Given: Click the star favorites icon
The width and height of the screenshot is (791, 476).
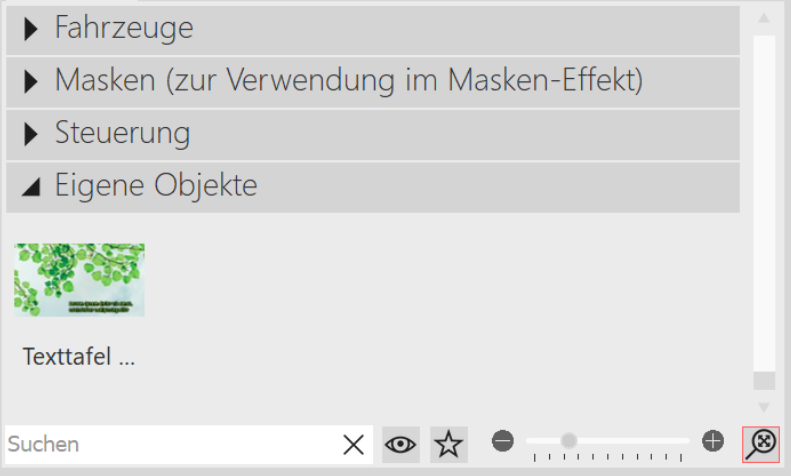Looking at the screenshot, I should (x=449, y=444).
